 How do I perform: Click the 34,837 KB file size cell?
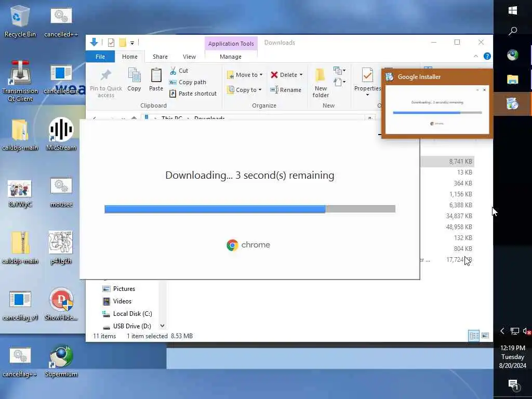pyautogui.click(x=459, y=216)
